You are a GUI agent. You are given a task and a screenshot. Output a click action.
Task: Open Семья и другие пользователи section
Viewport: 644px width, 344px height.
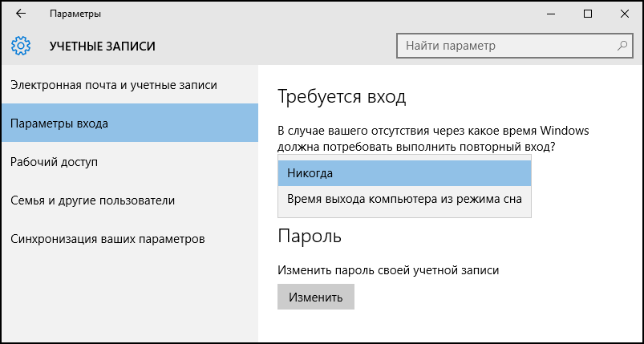coord(130,200)
